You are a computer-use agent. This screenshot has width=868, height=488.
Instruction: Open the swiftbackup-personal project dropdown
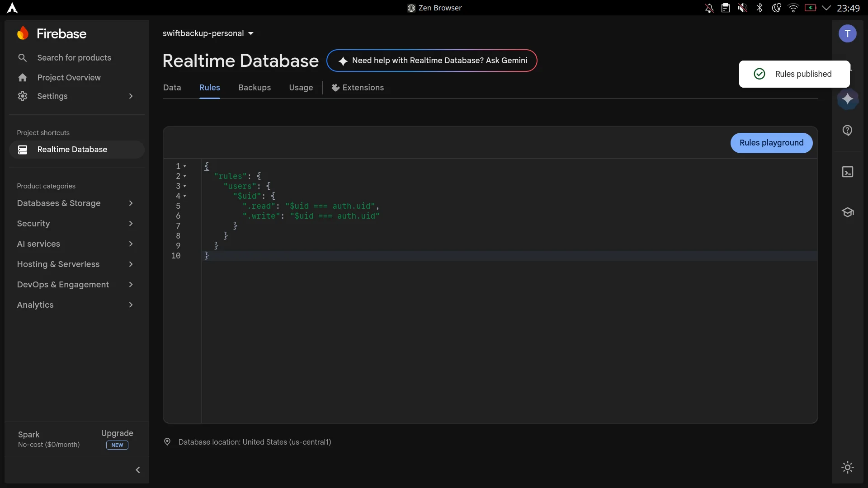[x=208, y=33]
